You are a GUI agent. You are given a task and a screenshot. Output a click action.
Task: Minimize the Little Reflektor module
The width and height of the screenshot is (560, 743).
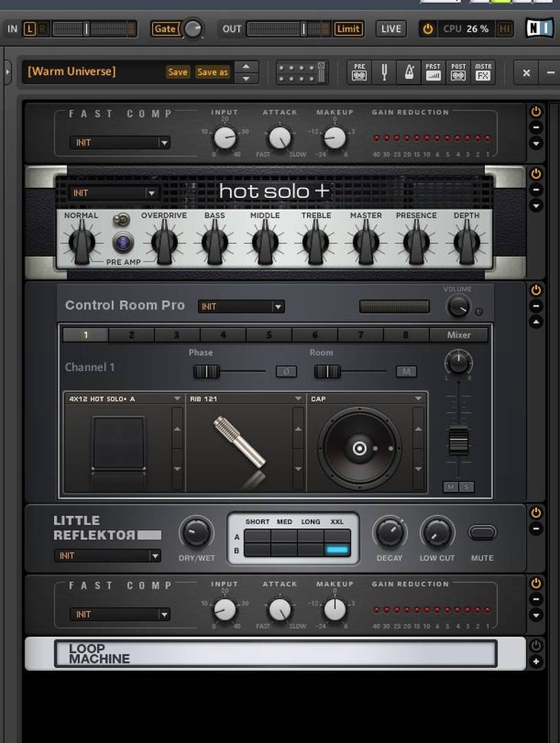coord(536,528)
